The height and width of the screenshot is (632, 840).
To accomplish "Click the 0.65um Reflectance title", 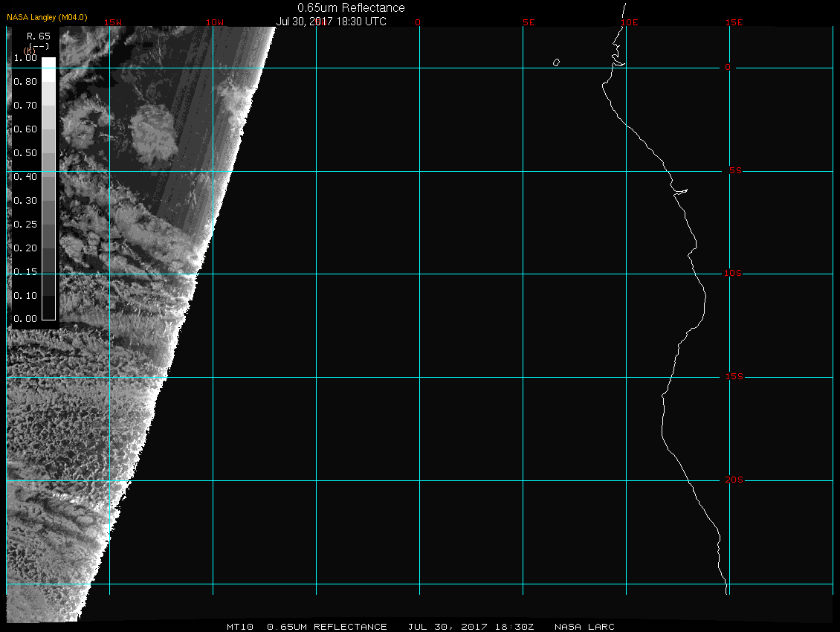I will point(351,7).
